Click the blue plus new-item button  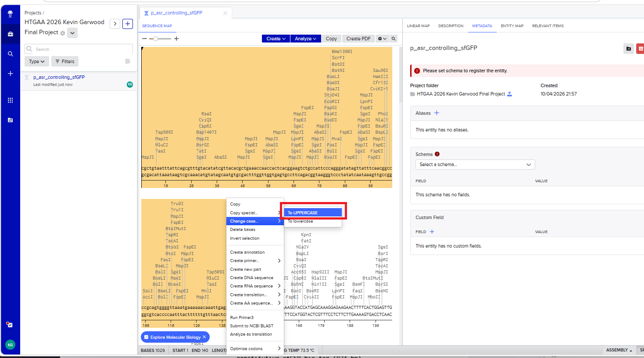128,24
